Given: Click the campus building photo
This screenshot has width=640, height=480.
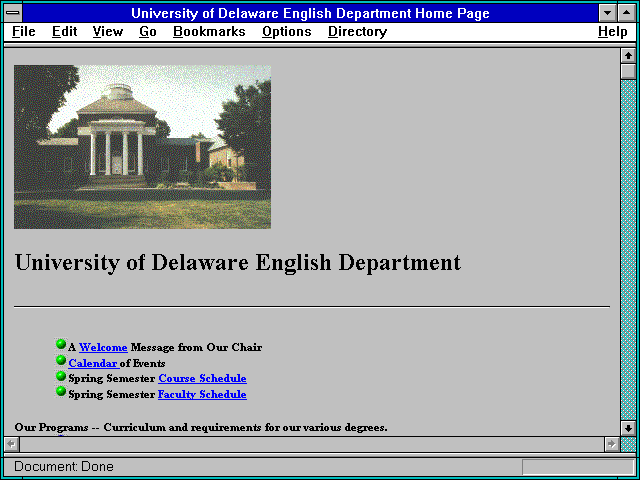Looking at the screenshot, I should tap(142, 147).
